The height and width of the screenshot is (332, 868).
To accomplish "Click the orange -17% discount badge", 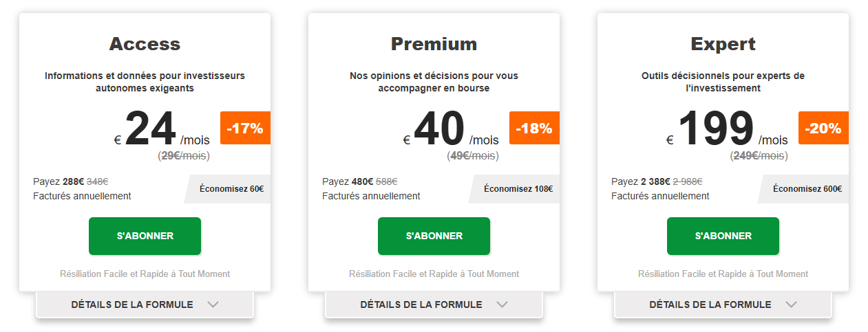I will click(245, 128).
